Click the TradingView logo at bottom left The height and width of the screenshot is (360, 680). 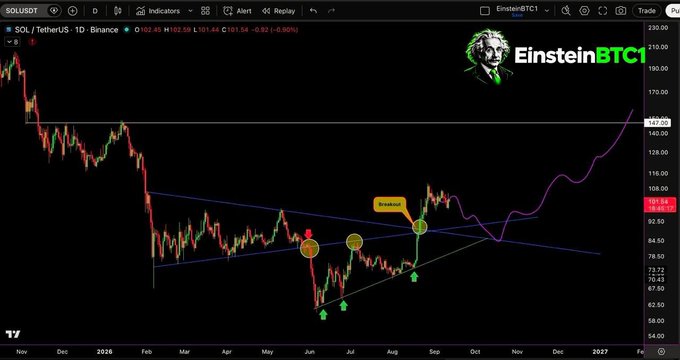click(13, 334)
